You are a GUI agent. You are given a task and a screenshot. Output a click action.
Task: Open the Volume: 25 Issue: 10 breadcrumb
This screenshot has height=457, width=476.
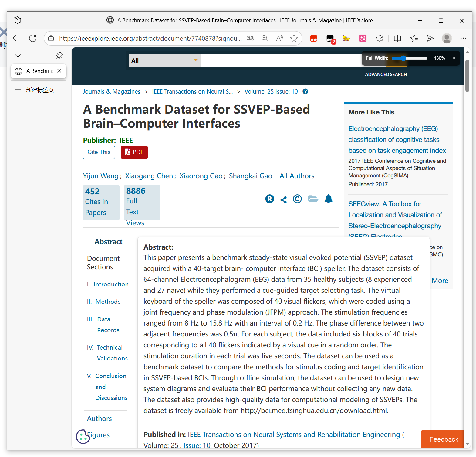(271, 91)
